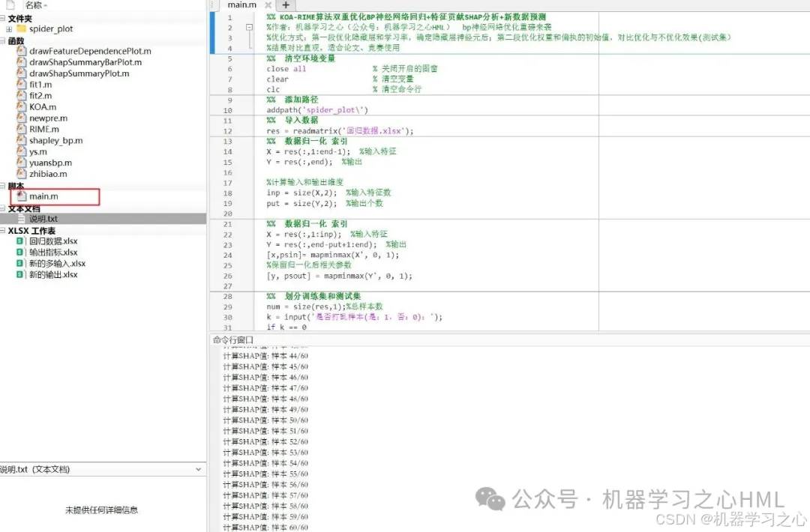Viewport: 810px width, 532px height.
Task: Click the drawShapSummaryBarPlot.m file icon
Action: coord(21,62)
